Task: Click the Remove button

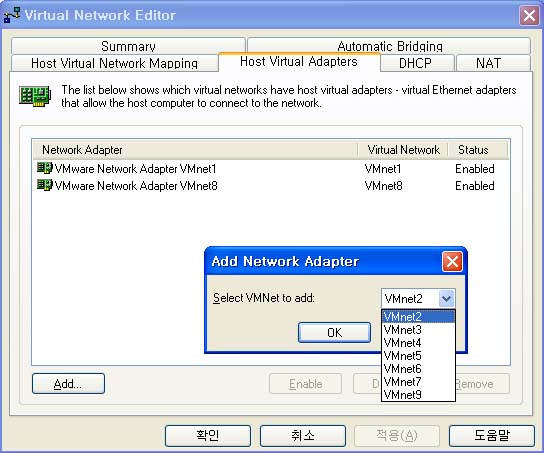Action: 483,384
